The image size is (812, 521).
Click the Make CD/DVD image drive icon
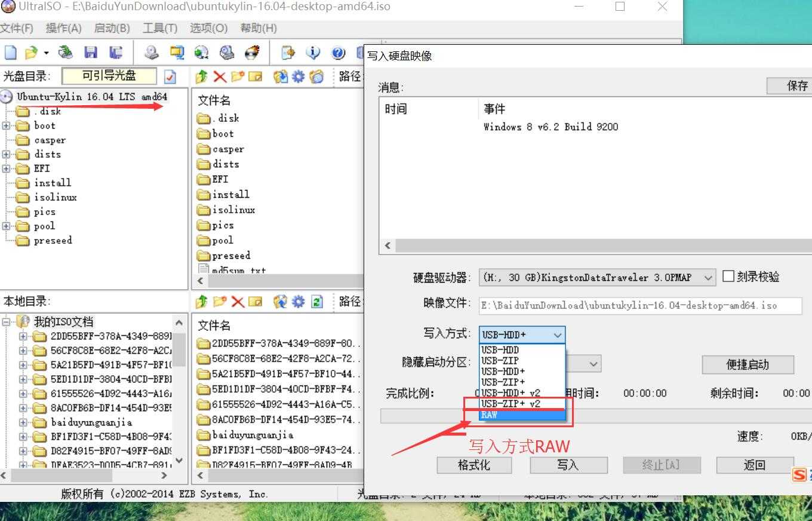152,53
